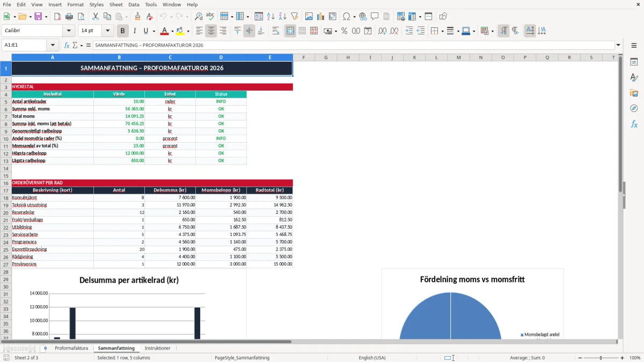Open the sidebar Navigator compass icon
644x362 pixels.
pyautogui.click(x=634, y=108)
